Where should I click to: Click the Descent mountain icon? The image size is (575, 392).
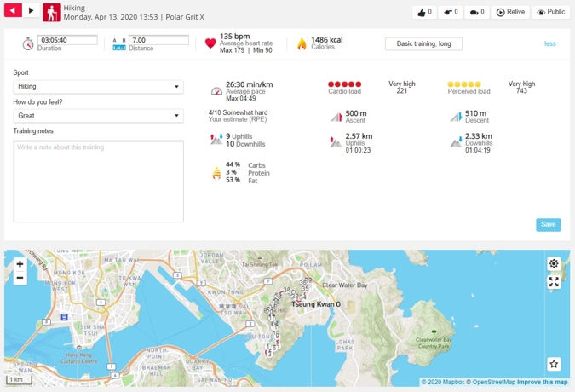click(x=457, y=117)
